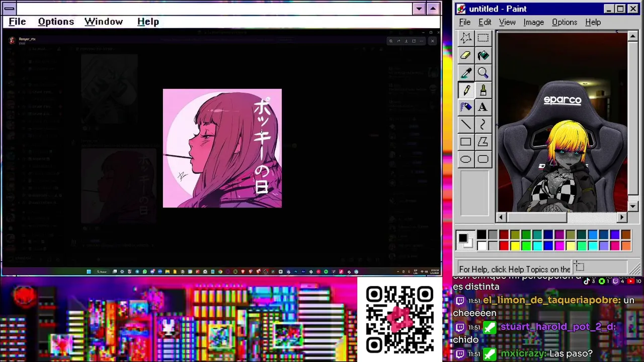Choose the magenta palette swatch
The image size is (644, 362).
(559, 246)
